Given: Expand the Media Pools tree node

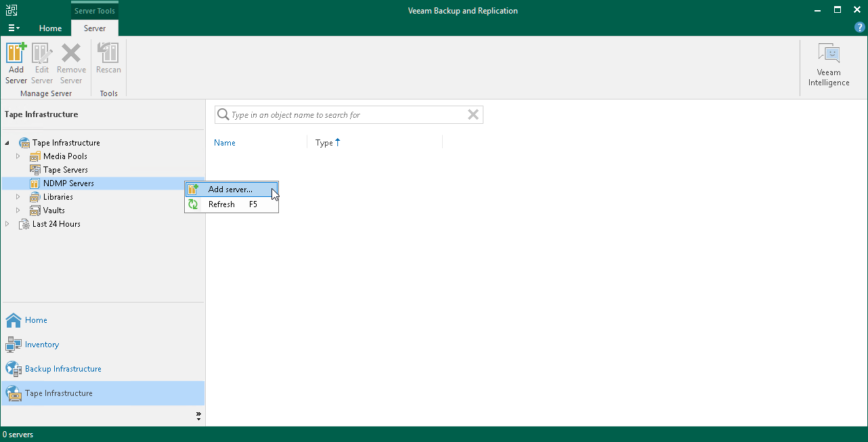Looking at the screenshot, I should (x=18, y=156).
